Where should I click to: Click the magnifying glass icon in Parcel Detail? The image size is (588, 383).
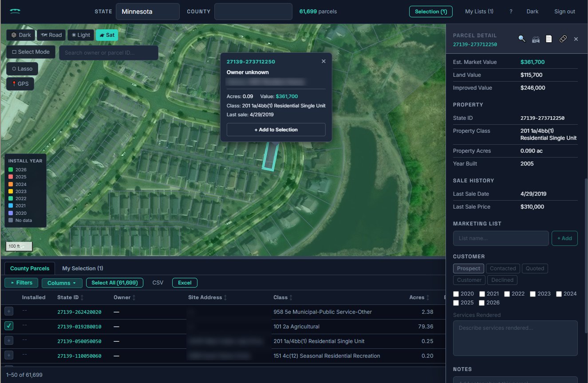(522, 39)
